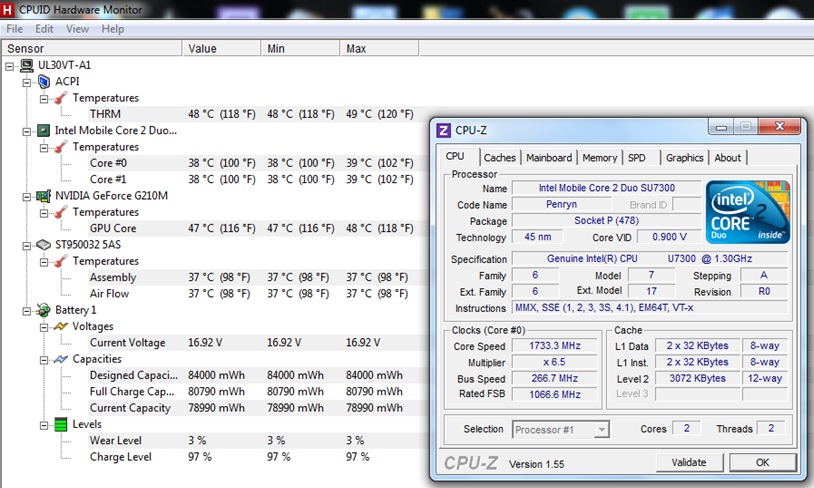Click the Full Charge Cap value 80790 mWh
814x488 pixels.
(216, 392)
